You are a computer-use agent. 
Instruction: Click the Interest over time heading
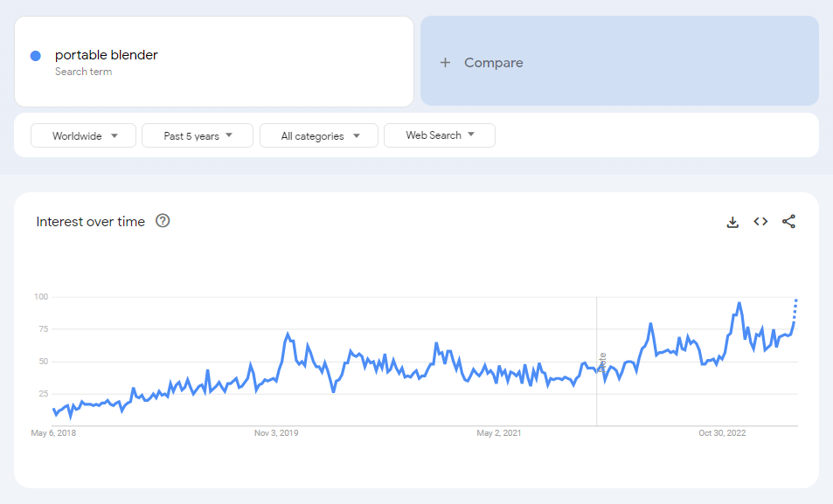click(90, 222)
